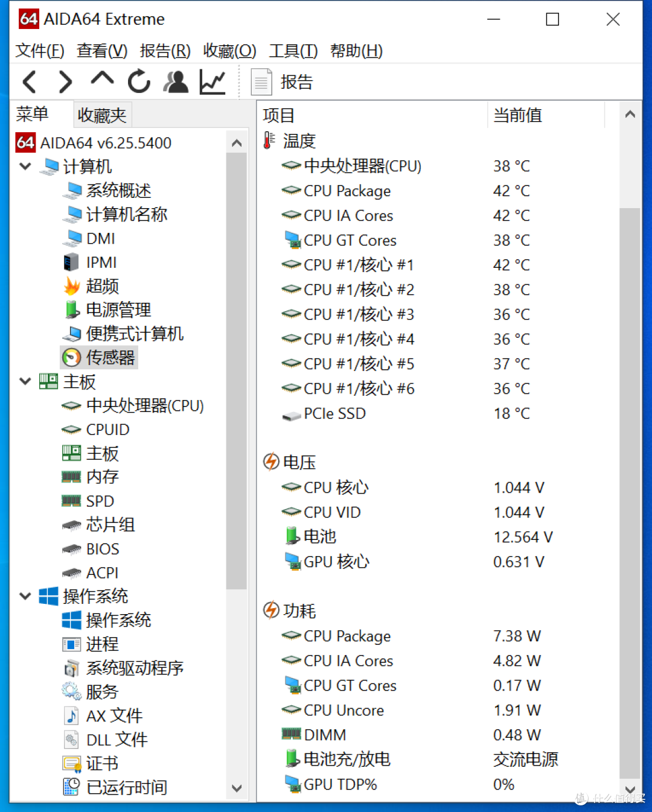Select 便携式计算机 in the tree

click(135, 334)
